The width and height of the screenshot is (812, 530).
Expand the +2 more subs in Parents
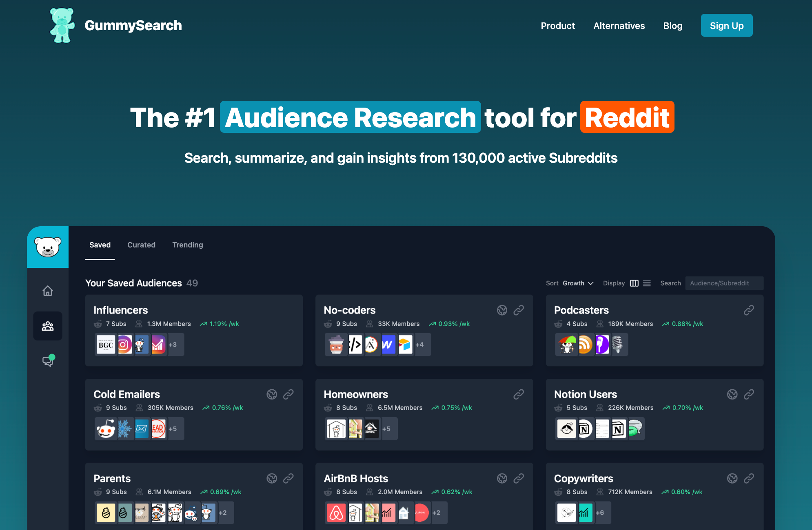[222, 513]
